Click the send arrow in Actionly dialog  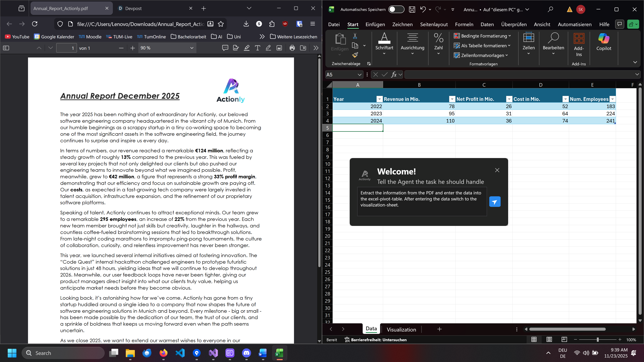(495, 202)
